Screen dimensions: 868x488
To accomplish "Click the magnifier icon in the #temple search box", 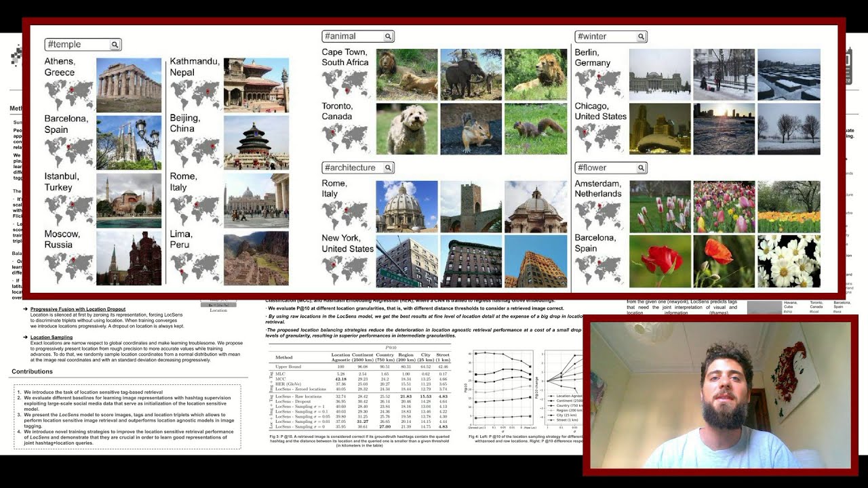I will pyautogui.click(x=115, y=45).
